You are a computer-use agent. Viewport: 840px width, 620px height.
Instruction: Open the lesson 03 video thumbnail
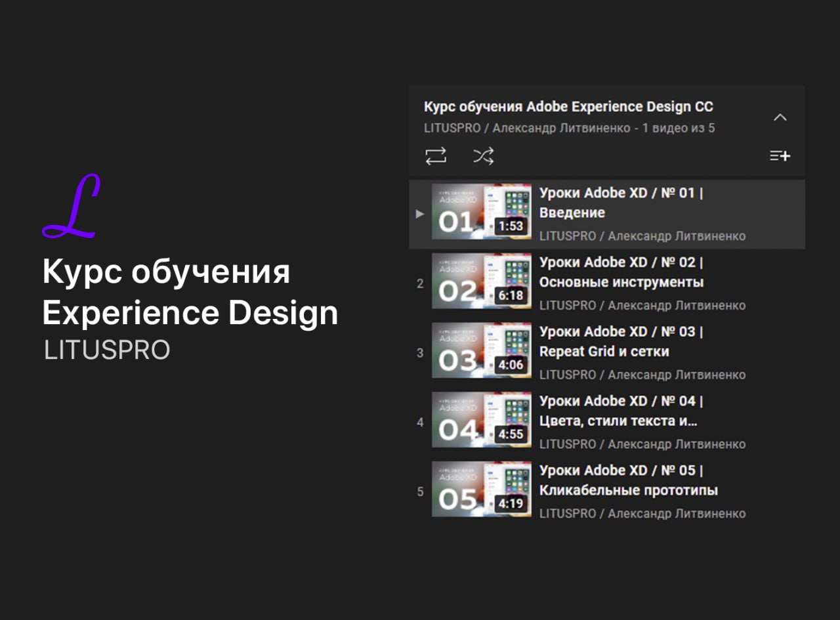pos(482,350)
